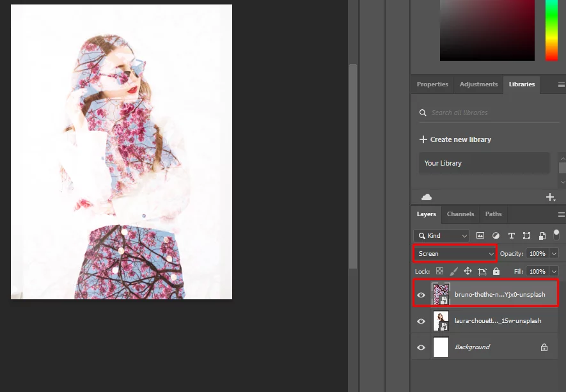Open the Adjustments panel tab
The image size is (566, 392).
(478, 84)
